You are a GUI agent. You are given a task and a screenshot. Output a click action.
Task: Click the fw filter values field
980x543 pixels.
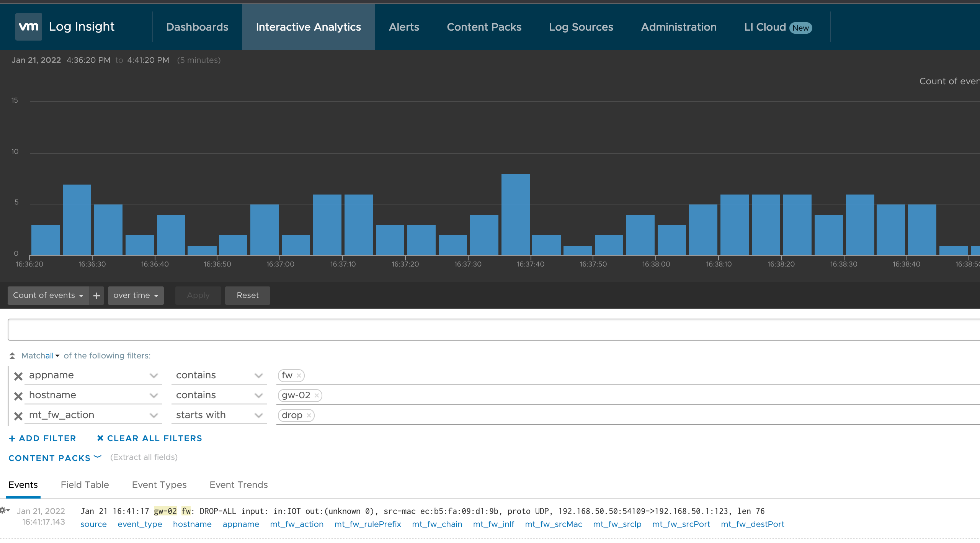pyautogui.click(x=628, y=376)
